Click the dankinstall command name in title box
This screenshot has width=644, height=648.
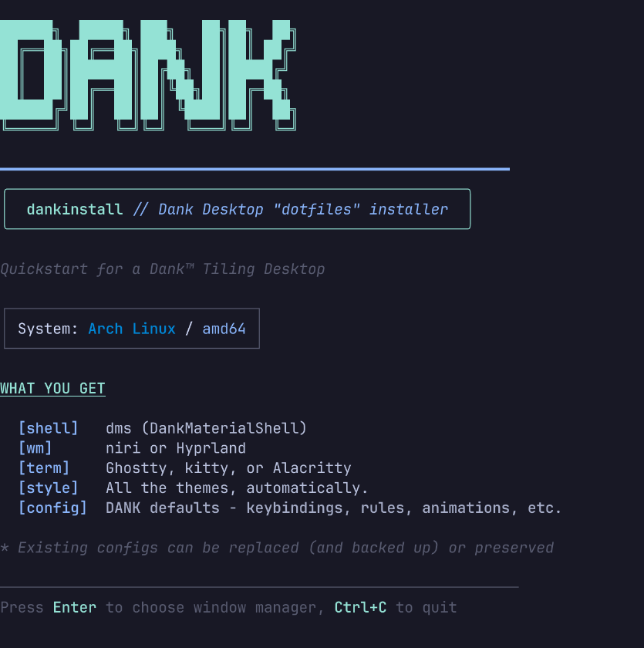75,209
